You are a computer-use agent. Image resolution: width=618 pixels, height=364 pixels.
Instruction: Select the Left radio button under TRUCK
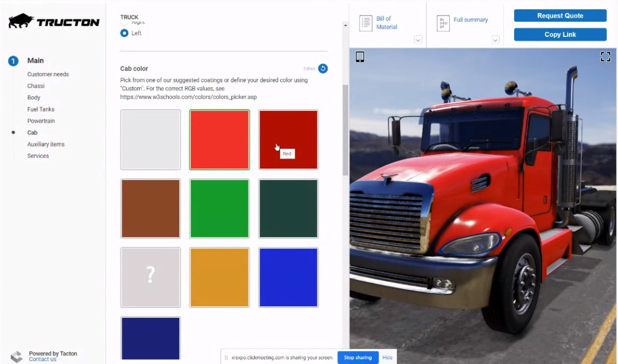[124, 33]
